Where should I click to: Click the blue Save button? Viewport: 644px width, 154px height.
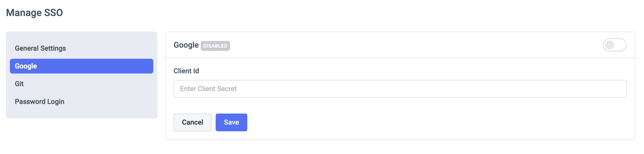(x=231, y=122)
